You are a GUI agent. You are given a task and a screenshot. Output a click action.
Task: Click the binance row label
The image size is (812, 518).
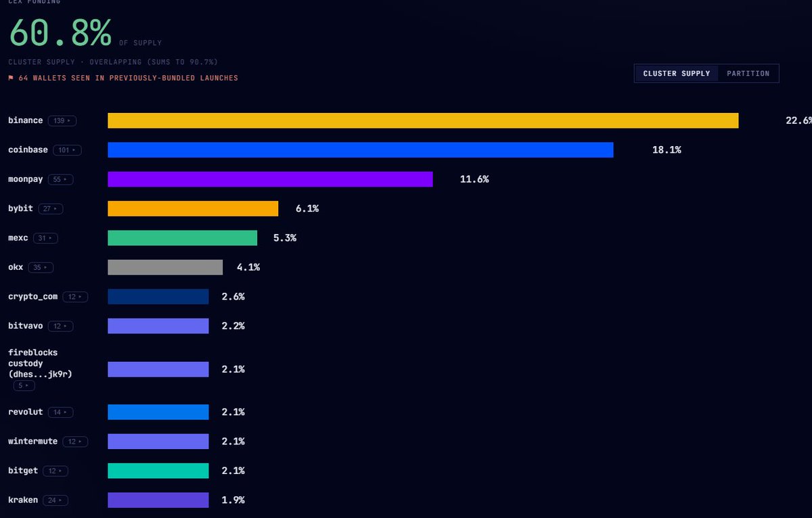coord(26,120)
